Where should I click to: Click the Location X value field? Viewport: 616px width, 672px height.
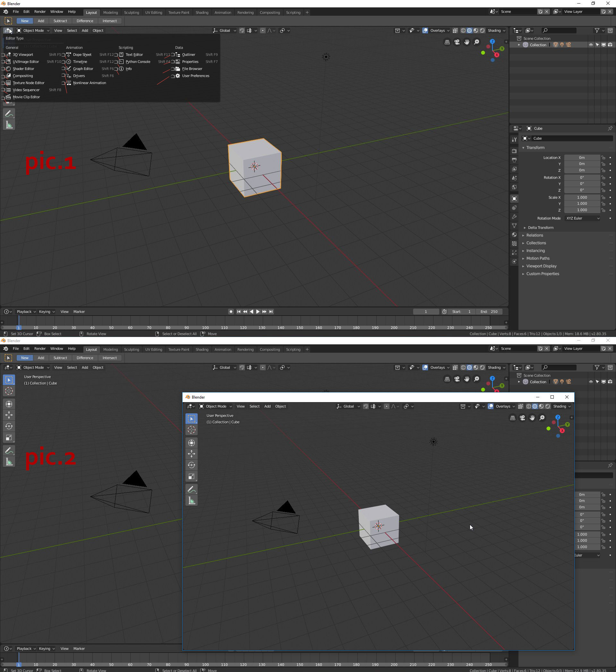(x=582, y=158)
